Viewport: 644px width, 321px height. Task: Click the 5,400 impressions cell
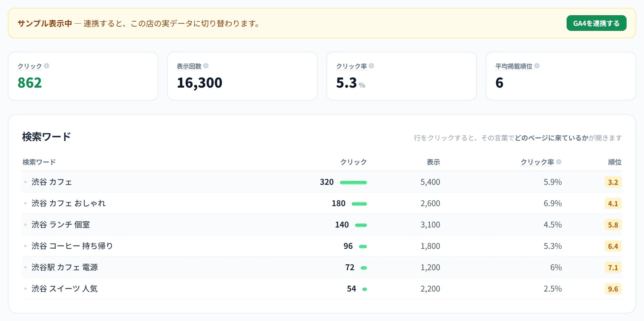430,182
